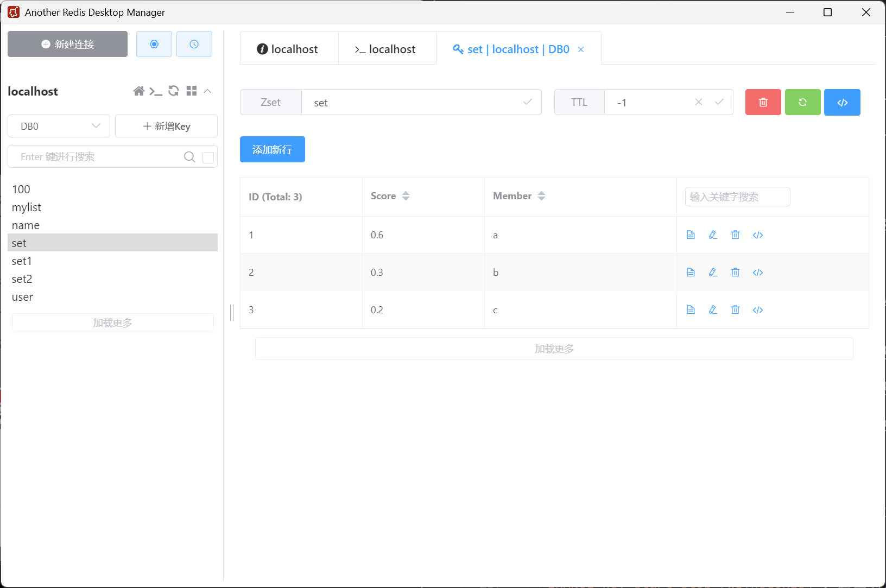Click the 添加新行 add row button
Screen dimensions: 886x588
pyautogui.click(x=272, y=149)
